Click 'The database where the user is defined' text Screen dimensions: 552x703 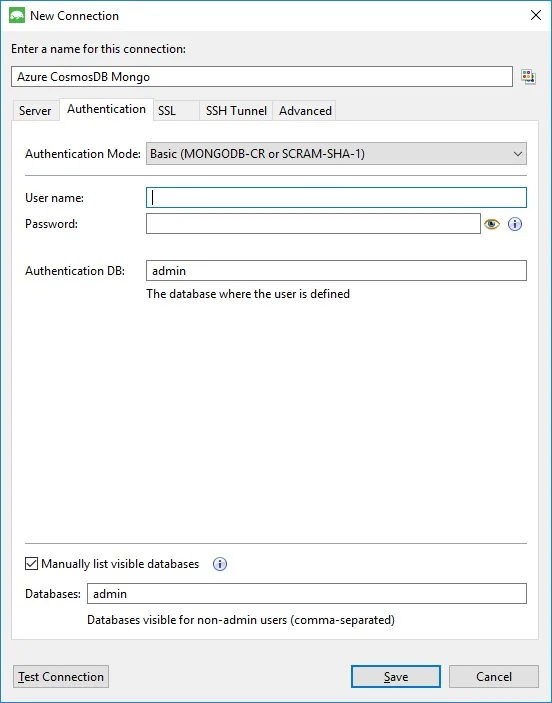click(x=248, y=294)
